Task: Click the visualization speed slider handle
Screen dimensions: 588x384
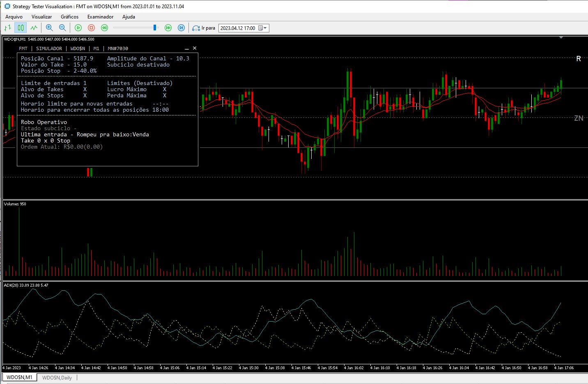Action: click(155, 28)
